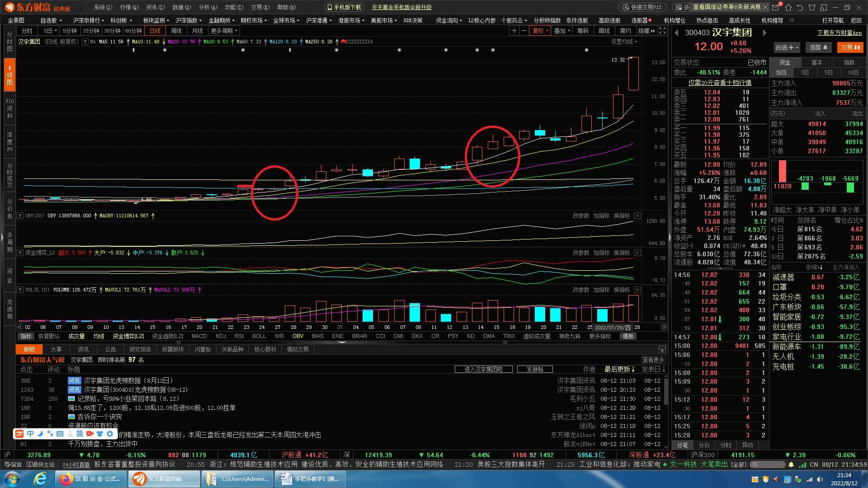The width and height of the screenshot is (868, 488).
Task: Click 发新帖 new post button
Action: tap(535, 369)
